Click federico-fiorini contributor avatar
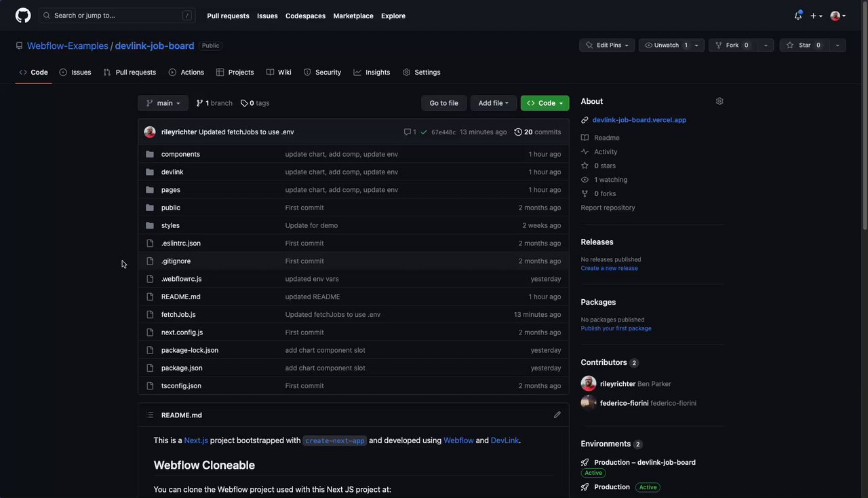 pos(589,402)
